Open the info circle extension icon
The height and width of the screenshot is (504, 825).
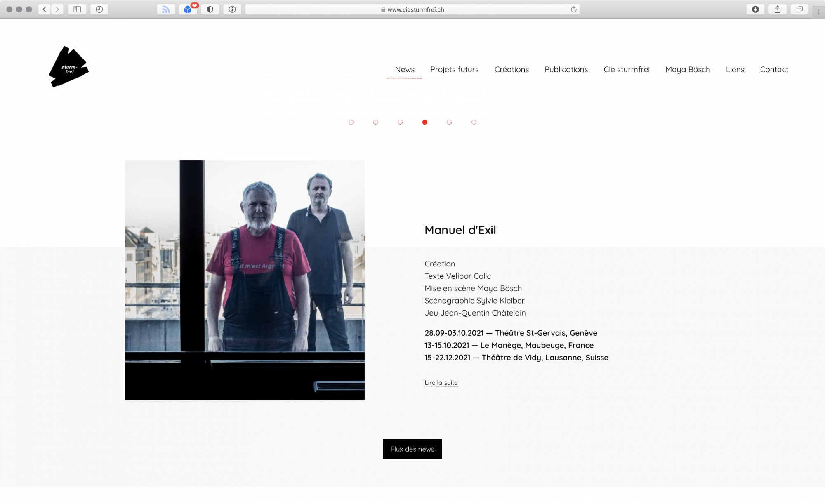pos(232,9)
